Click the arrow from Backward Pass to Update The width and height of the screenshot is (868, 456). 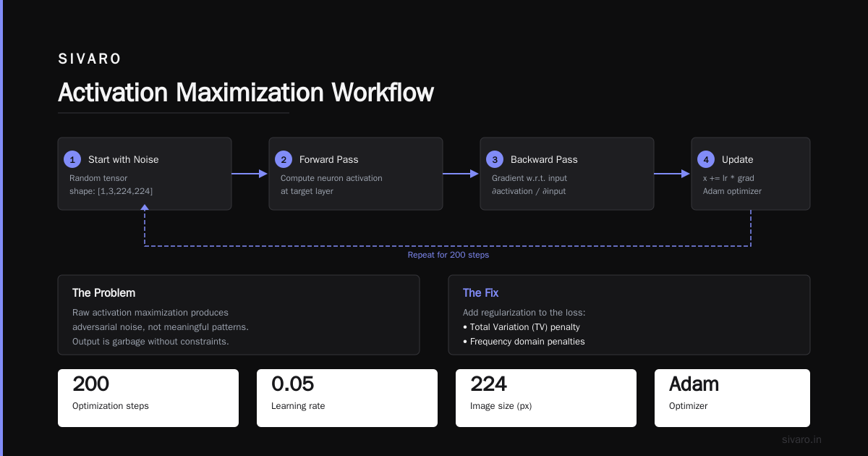point(672,174)
